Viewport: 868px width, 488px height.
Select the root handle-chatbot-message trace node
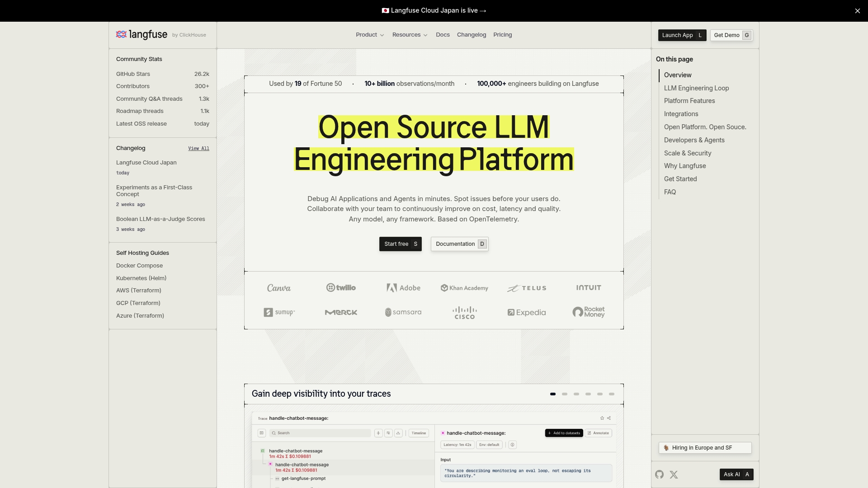point(296,454)
